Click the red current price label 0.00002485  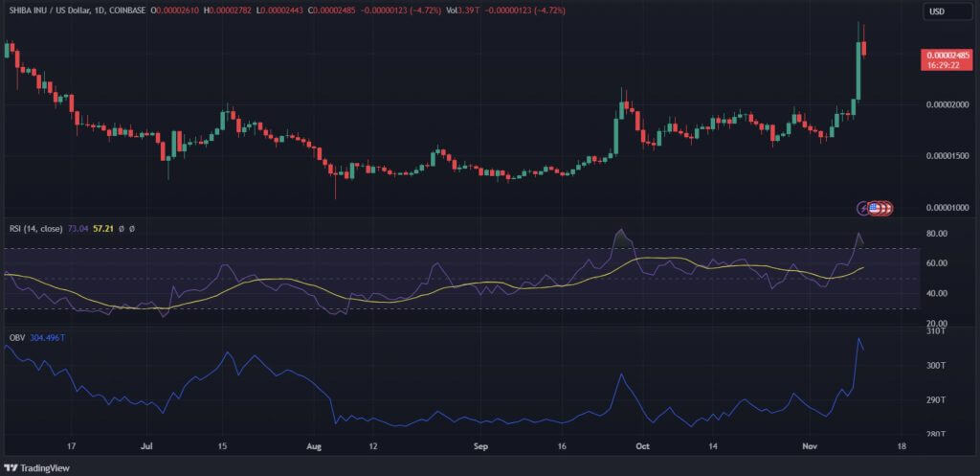click(945, 55)
